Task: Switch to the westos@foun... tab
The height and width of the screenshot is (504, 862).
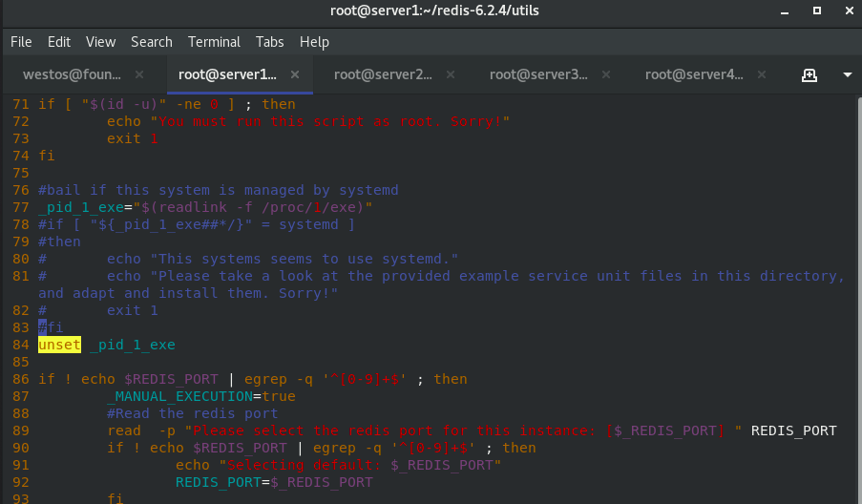Action: coord(72,74)
